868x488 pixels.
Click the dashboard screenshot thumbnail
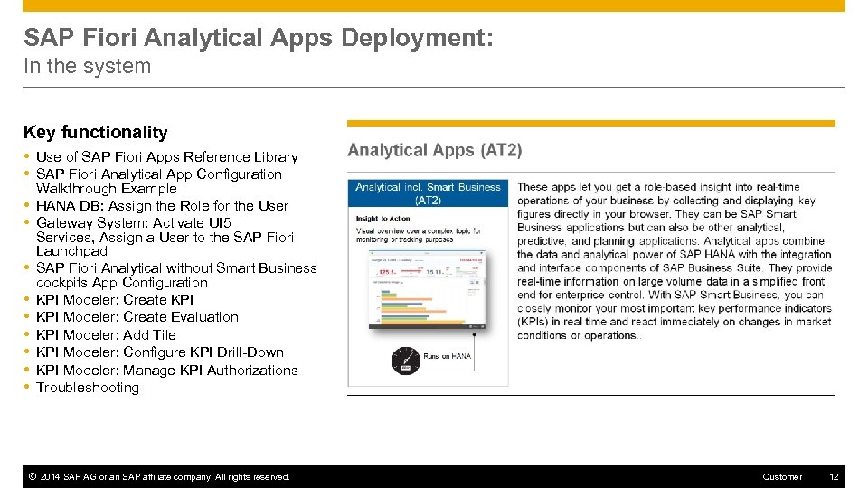[428, 290]
